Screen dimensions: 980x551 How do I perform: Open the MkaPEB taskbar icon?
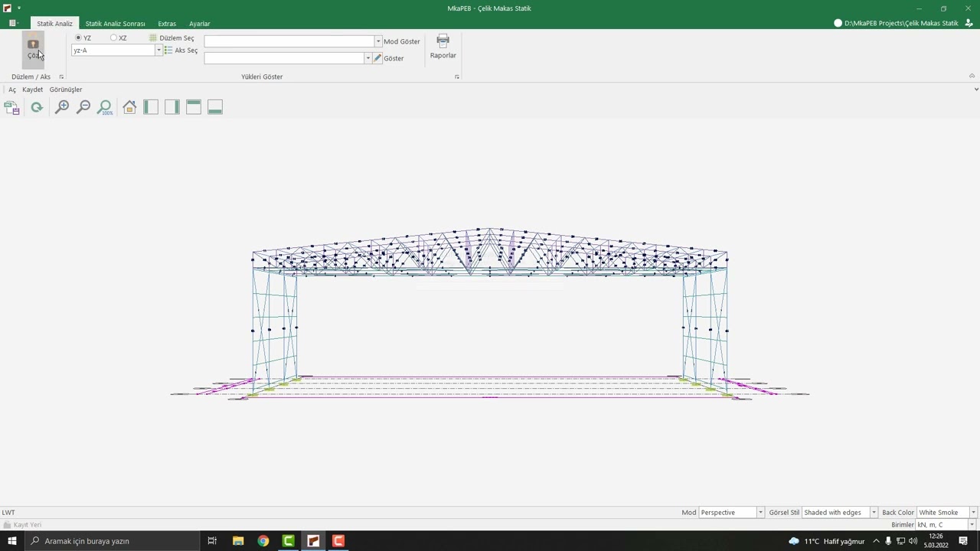point(313,541)
